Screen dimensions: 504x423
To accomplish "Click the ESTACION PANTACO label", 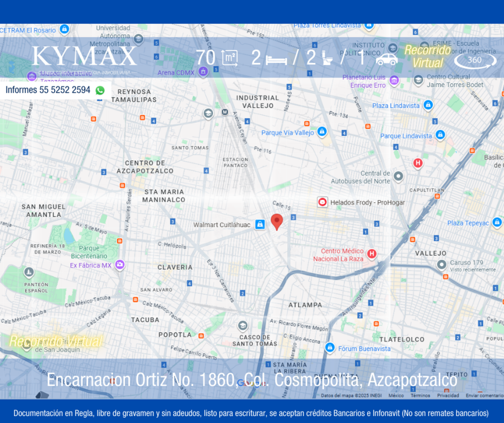I will click(235, 162).
